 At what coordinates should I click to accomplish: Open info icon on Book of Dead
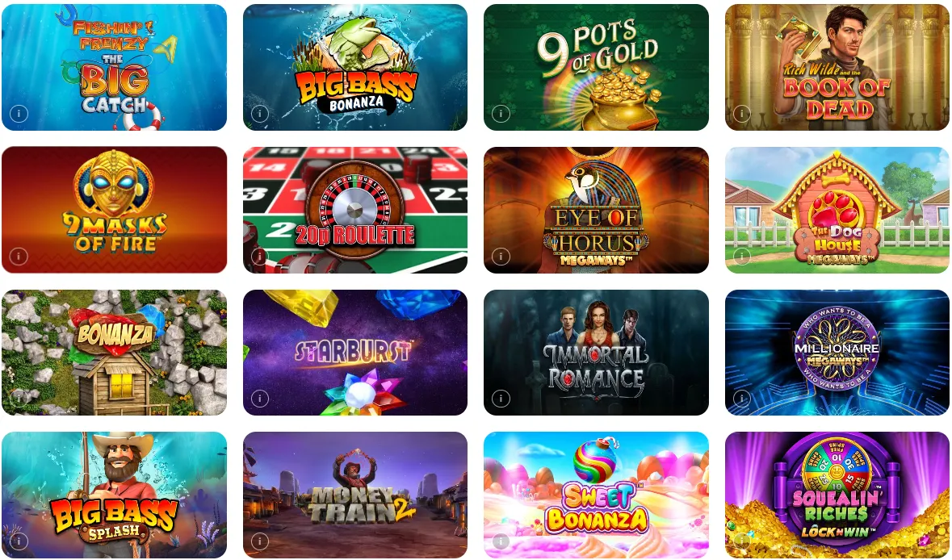[741, 114]
